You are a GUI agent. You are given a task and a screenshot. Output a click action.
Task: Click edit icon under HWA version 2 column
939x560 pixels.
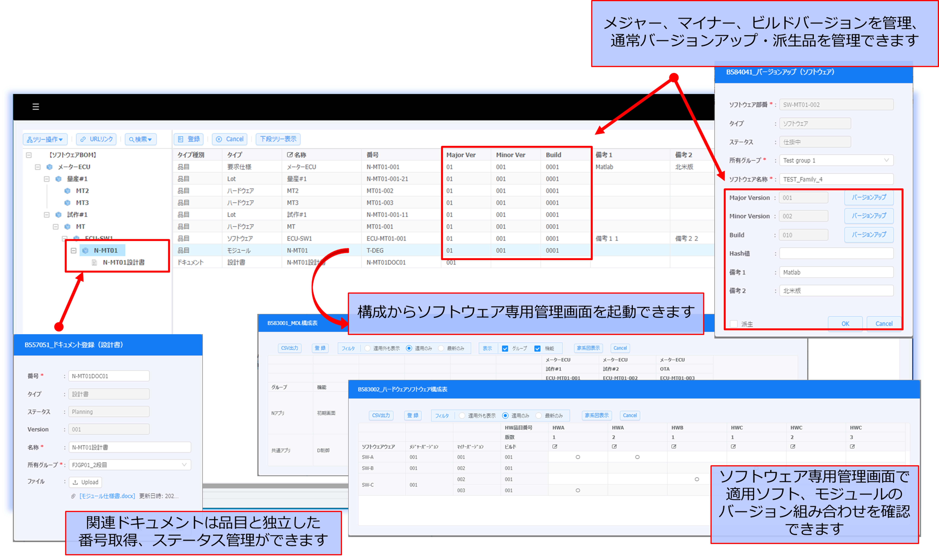615,446
